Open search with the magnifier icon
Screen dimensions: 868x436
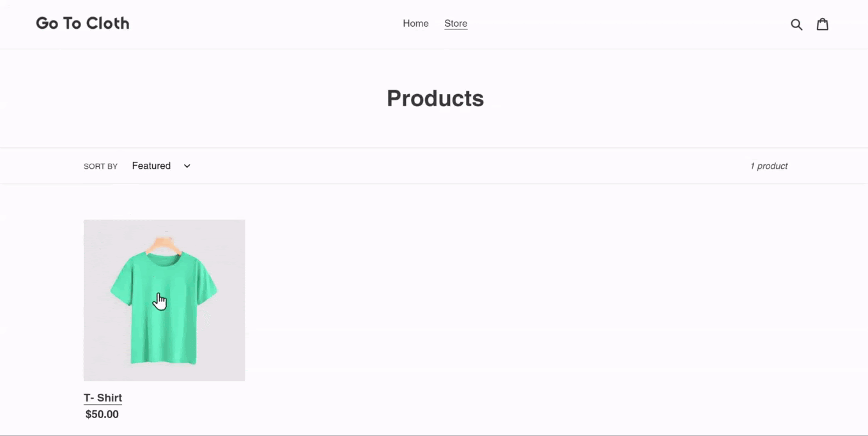[796, 24]
